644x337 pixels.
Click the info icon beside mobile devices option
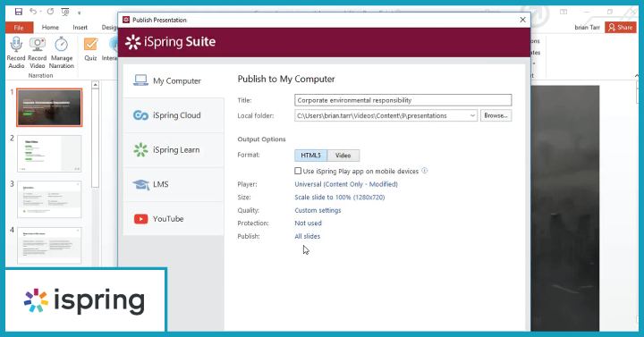click(425, 171)
